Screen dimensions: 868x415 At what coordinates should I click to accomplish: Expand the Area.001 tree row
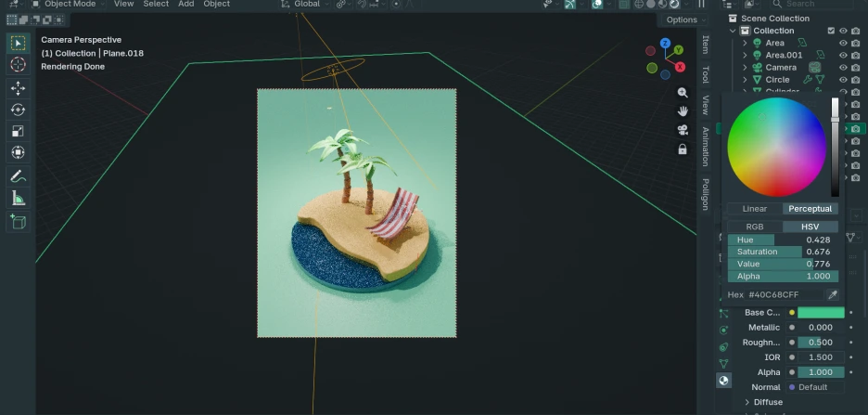[745, 55]
